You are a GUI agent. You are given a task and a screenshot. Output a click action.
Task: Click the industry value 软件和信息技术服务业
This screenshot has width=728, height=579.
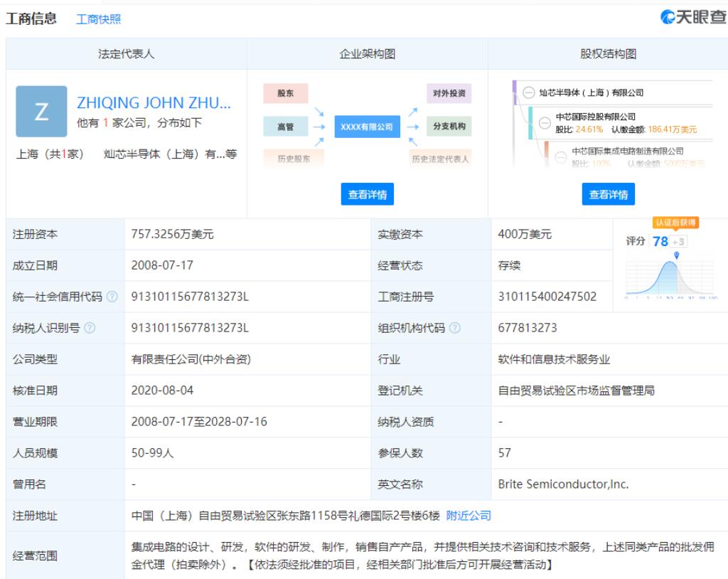[554, 359]
